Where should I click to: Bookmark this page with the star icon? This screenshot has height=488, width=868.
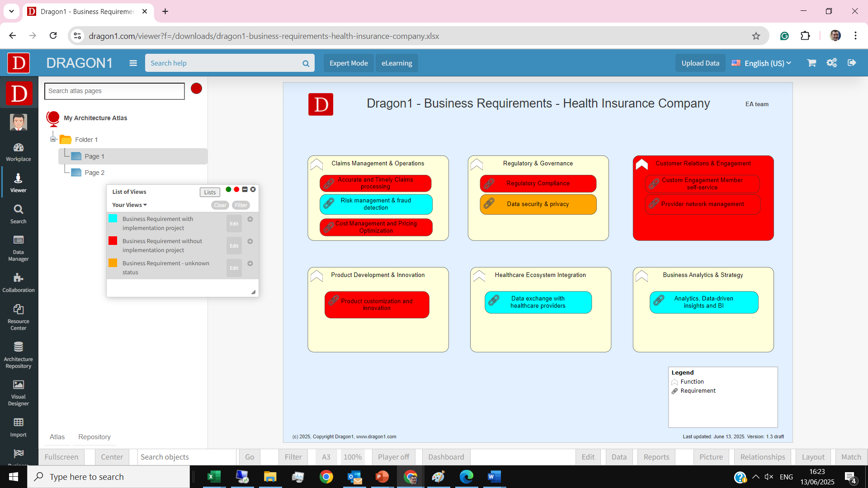point(756,36)
